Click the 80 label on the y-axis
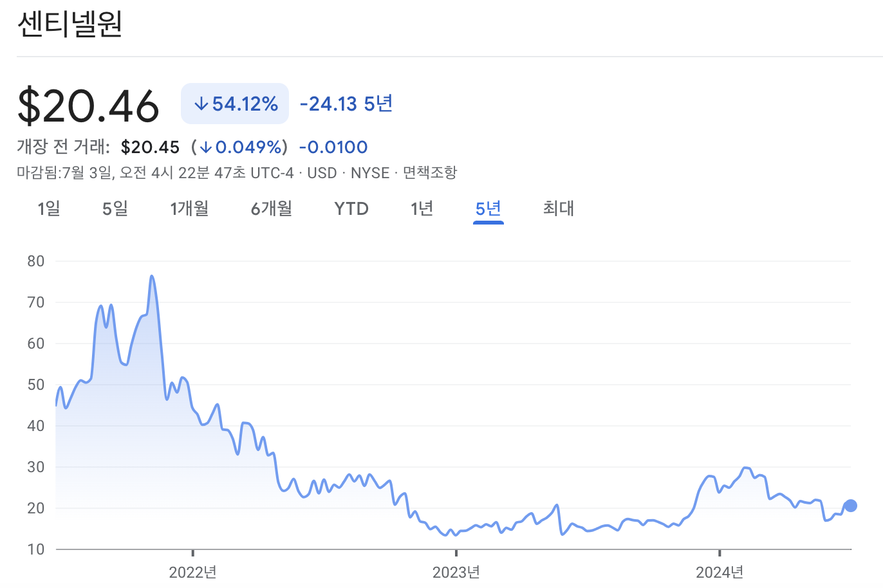The width and height of the screenshot is (883, 588). (37, 261)
